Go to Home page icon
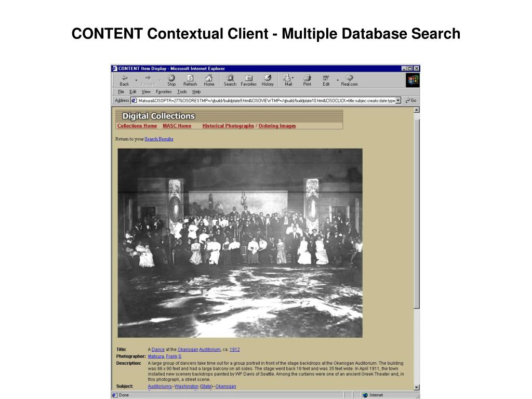This screenshot has height=399, width=532. [209, 78]
